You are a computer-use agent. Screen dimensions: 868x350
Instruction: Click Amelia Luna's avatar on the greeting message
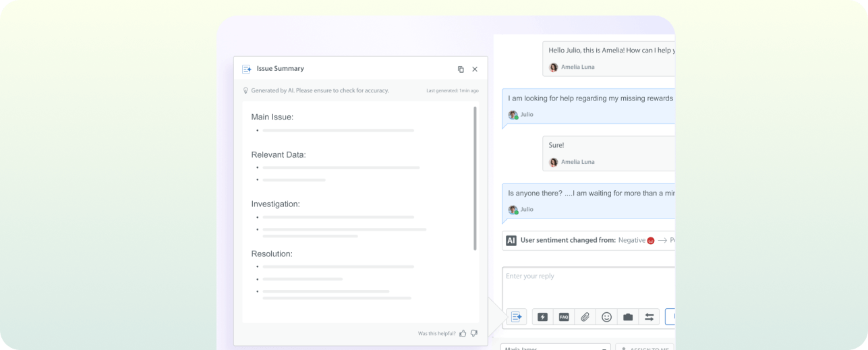[x=554, y=67]
